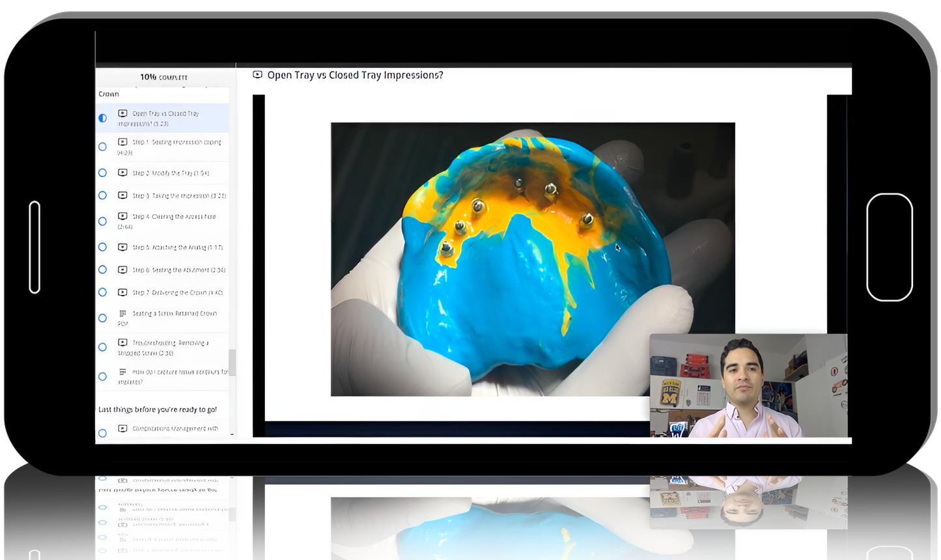The width and height of the screenshot is (941, 560).
Task: Click video icon for Step 3 Taking the Impression
Action: click(x=122, y=195)
